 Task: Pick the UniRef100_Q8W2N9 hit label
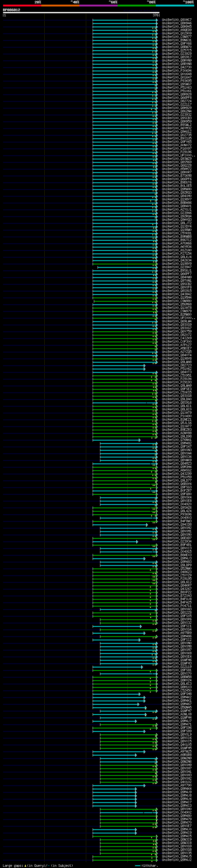pyautogui.click(x=176, y=758)
